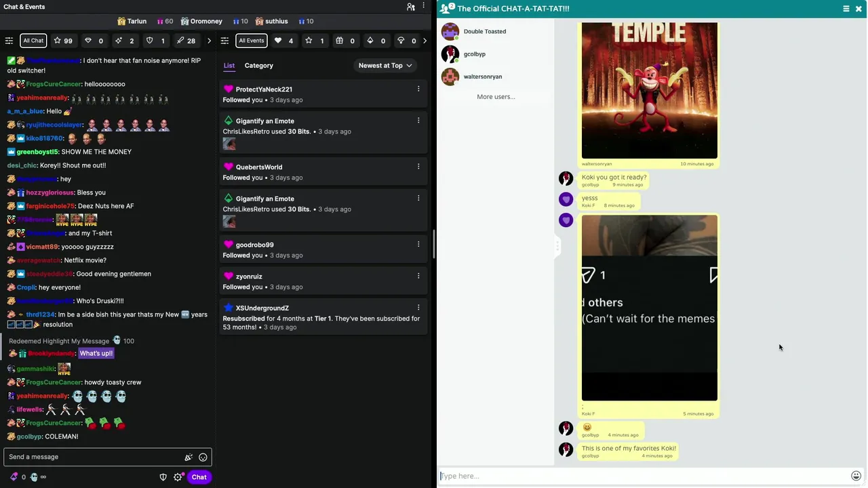Image resolution: width=868 pixels, height=488 pixels.
Task: Open chat settings gear
Action: point(178,477)
